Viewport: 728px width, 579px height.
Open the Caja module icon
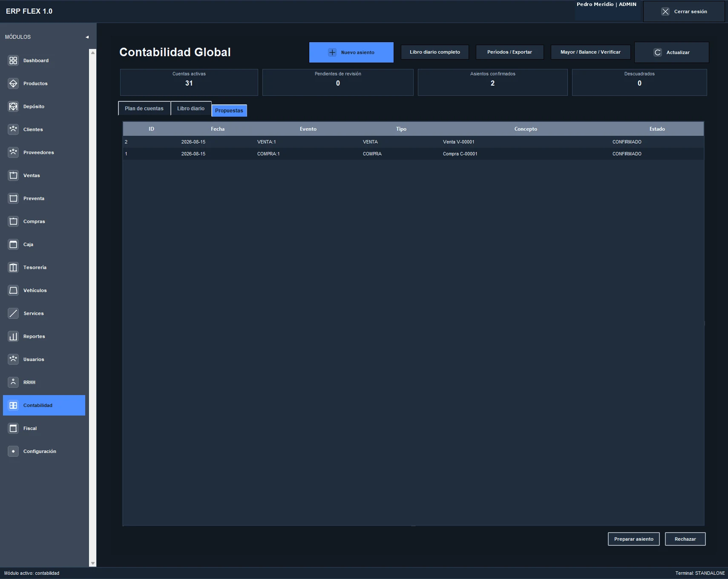(x=13, y=244)
